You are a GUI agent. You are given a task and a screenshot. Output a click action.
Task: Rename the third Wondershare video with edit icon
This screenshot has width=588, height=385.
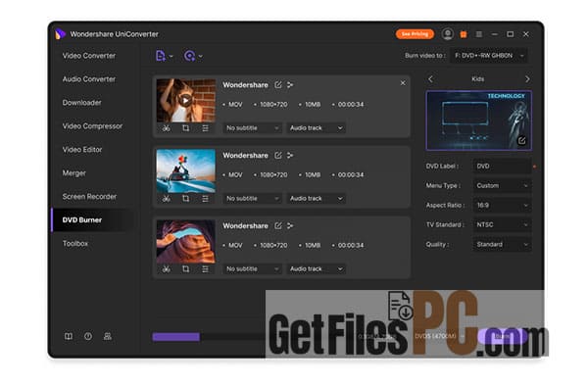278,225
